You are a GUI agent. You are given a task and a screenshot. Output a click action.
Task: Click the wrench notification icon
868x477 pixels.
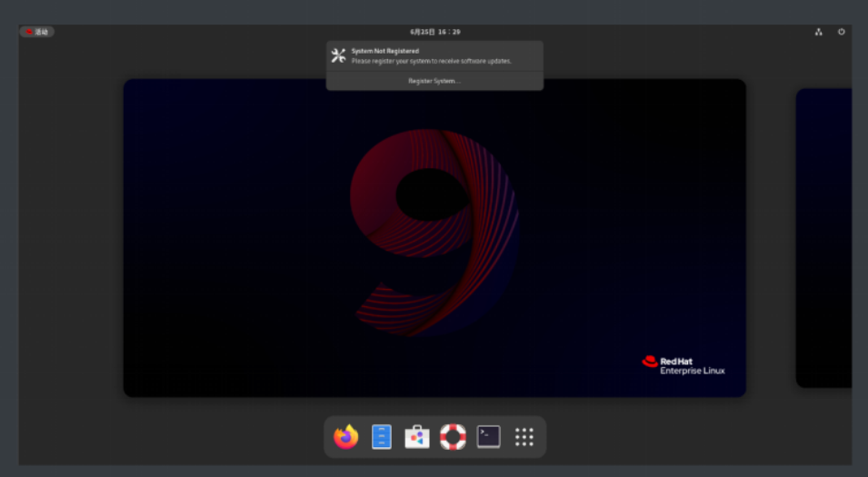[x=338, y=55]
